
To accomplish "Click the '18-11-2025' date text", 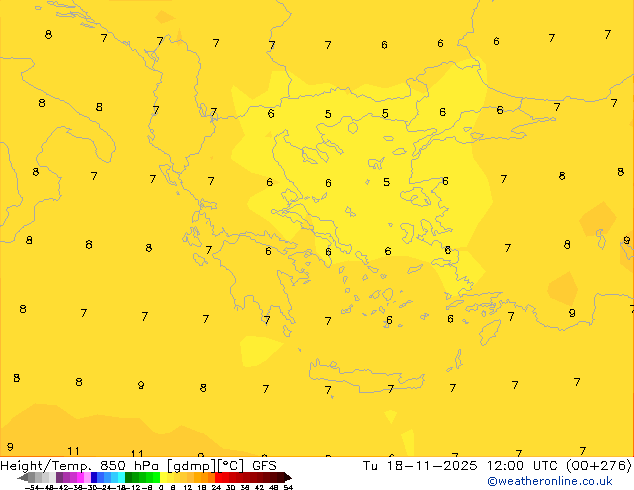I will click(x=432, y=466).
